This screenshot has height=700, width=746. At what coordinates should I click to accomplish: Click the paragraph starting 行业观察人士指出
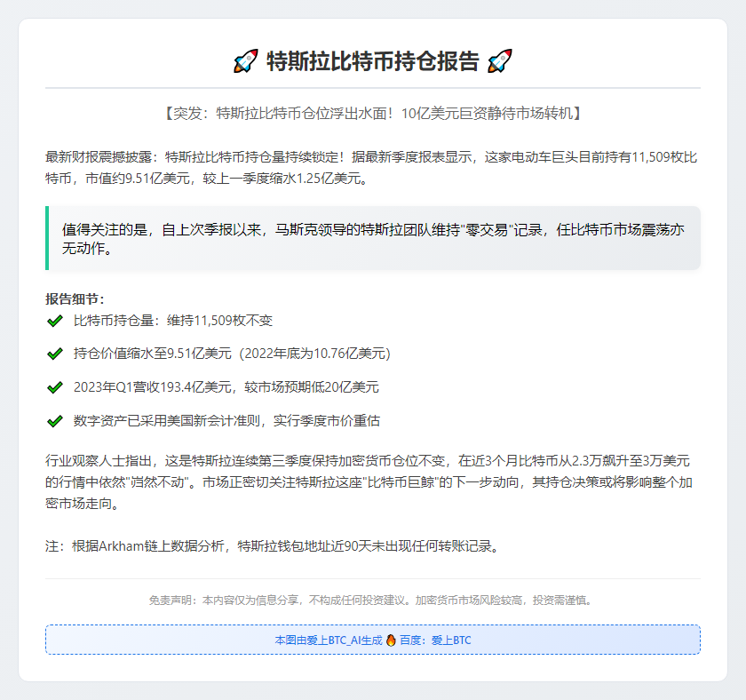pyautogui.click(x=369, y=482)
